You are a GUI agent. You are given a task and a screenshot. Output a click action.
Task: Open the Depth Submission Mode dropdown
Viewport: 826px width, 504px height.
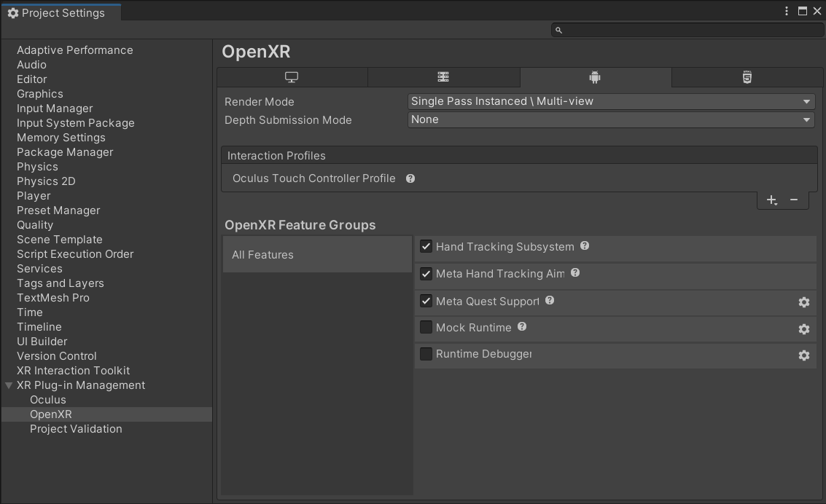tap(610, 120)
